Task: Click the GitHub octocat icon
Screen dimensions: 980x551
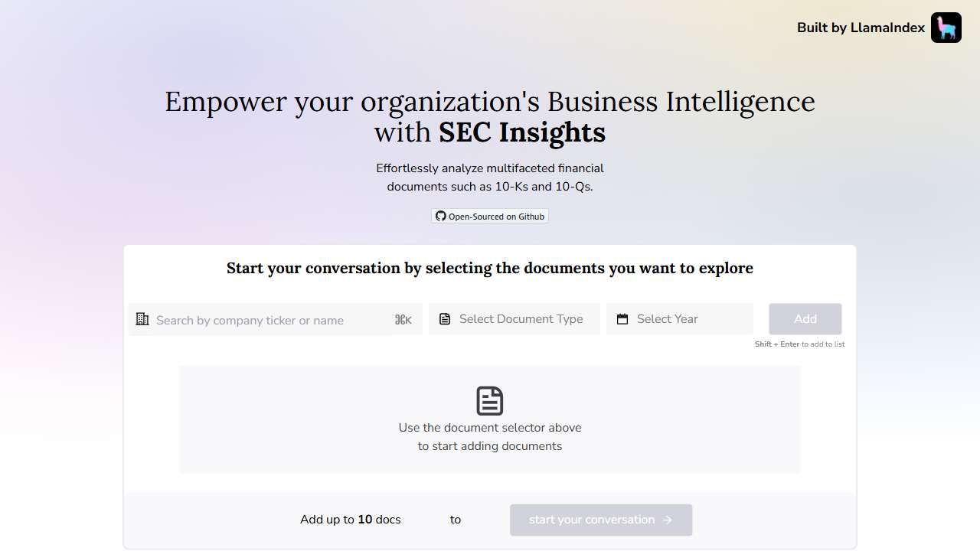Action: pos(440,217)
